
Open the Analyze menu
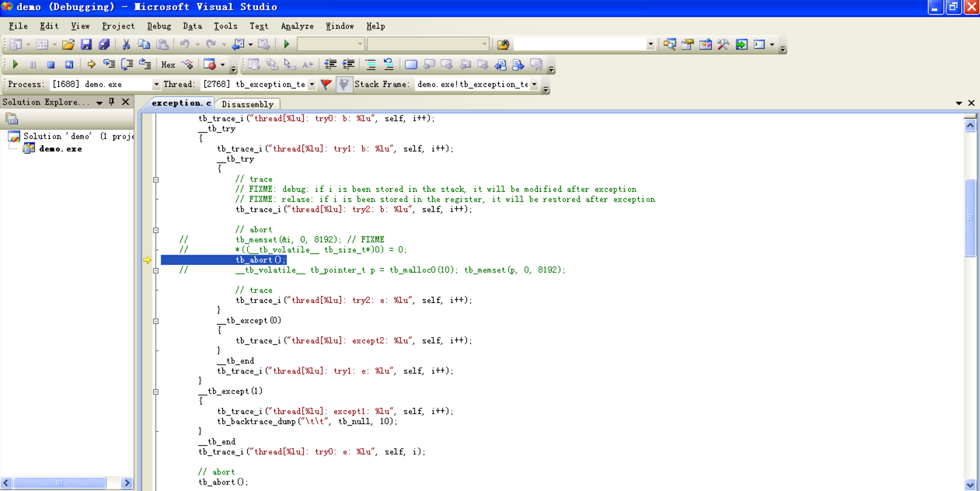(x=298, y=26)
